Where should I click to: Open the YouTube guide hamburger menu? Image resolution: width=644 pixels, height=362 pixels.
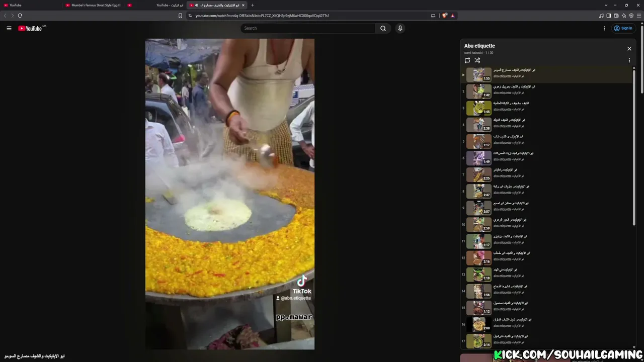(x=9, y=28)
